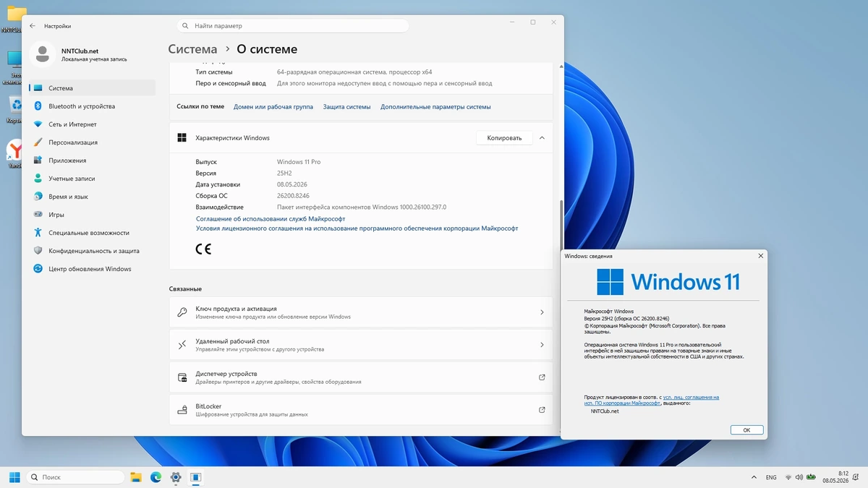Click the network icon in system tray

788,478
